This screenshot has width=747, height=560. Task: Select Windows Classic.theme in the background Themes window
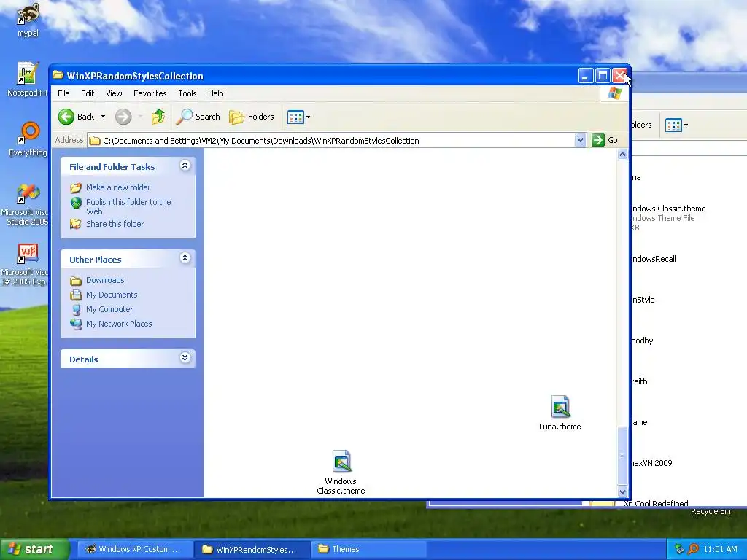[x=668, y=217]
